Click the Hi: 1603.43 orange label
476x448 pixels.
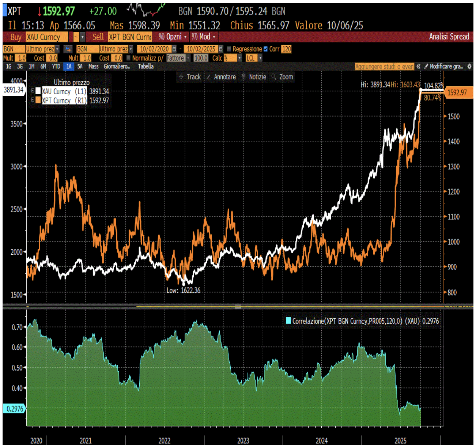click(x=405, y=84)
